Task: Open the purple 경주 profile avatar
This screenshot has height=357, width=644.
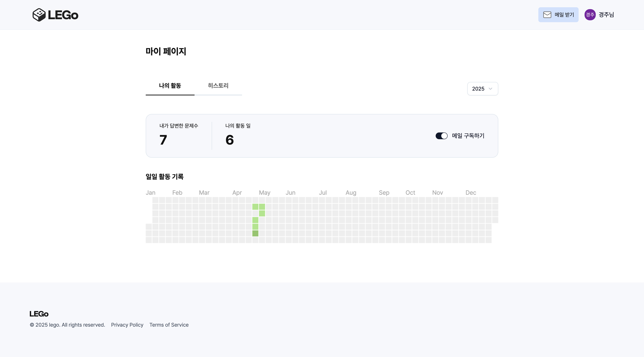Action: [x=590, y=15]
